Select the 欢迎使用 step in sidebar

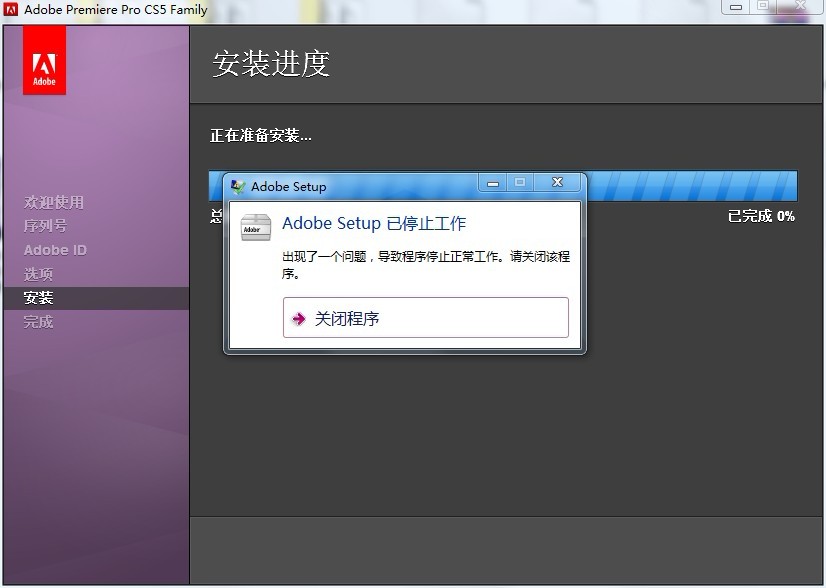(x=53, y=202)
